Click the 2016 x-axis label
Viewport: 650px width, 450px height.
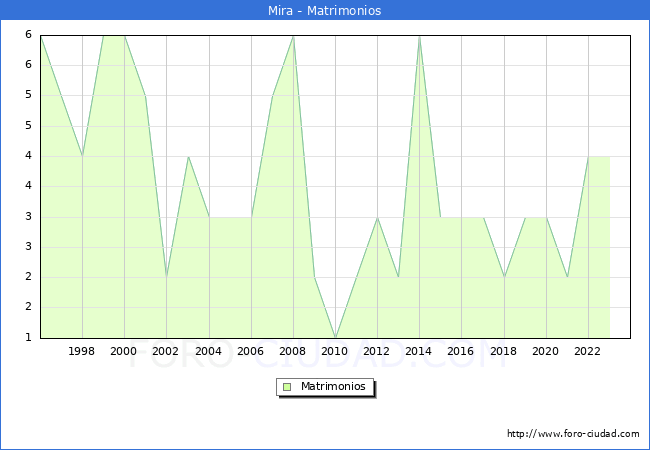pos(461,351)
